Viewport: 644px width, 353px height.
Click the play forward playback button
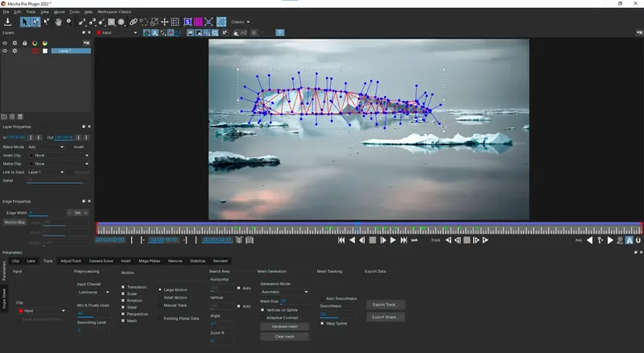tap(393, 240)
